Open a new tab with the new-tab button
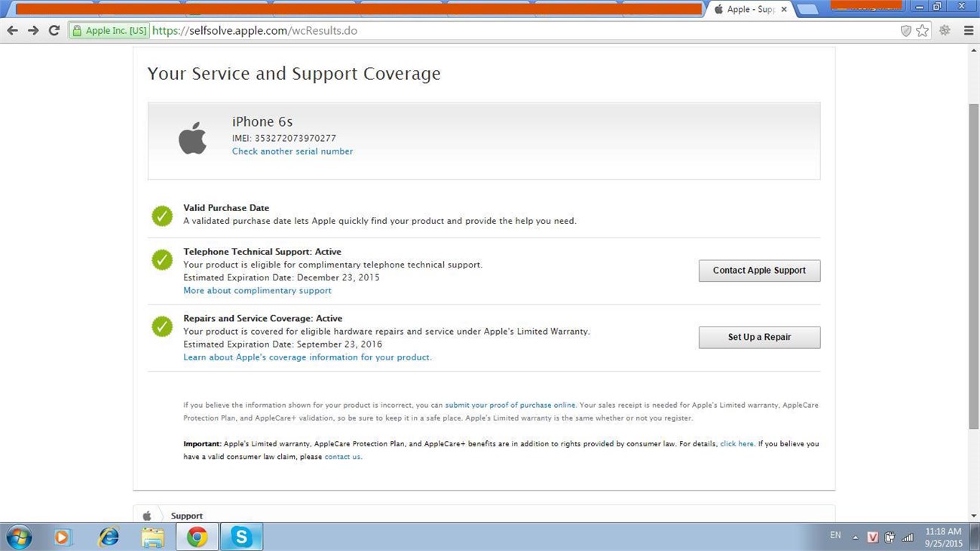980x551 pixels. click(807, 10)
